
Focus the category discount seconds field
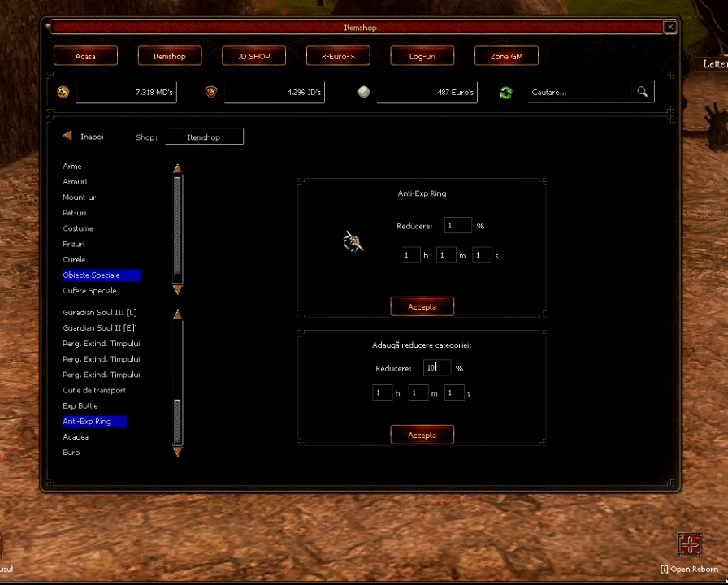pyautogui.click(x=454, y=392)
